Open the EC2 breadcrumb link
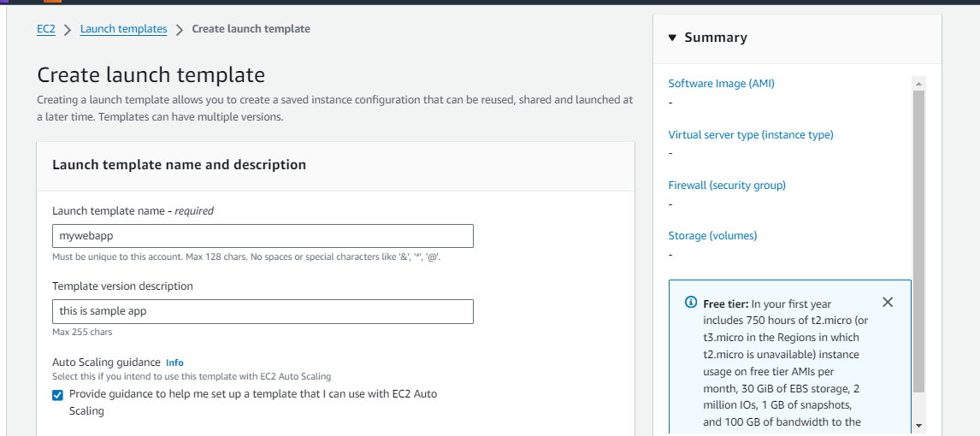Screen dimensions: 980x436 point(46,29)
